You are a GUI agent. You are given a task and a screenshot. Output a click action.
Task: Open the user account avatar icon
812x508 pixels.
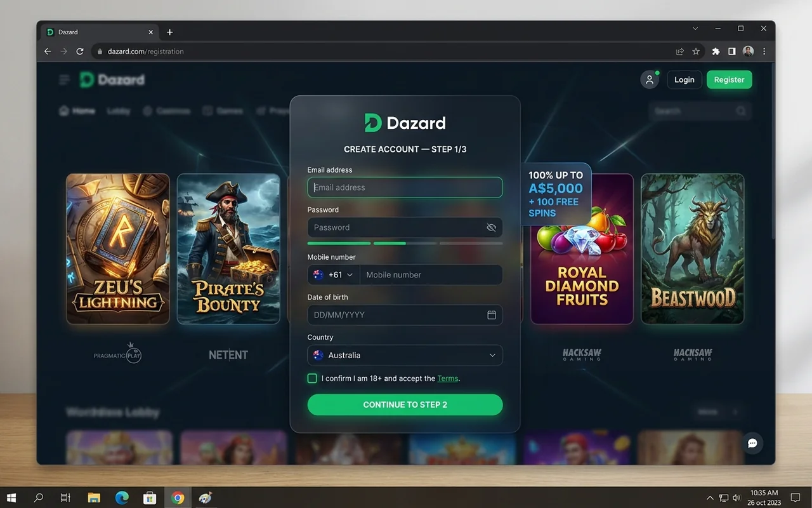[650, 80]
